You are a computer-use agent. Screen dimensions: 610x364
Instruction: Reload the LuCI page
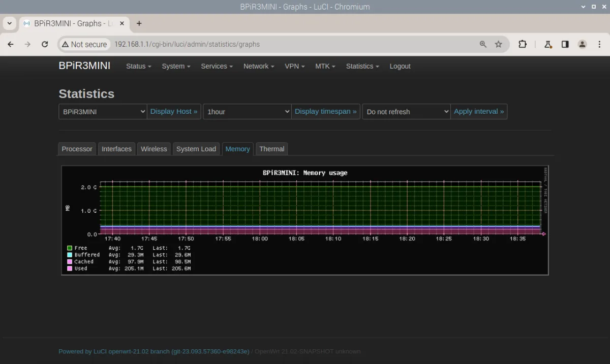[x=45, y=44]
